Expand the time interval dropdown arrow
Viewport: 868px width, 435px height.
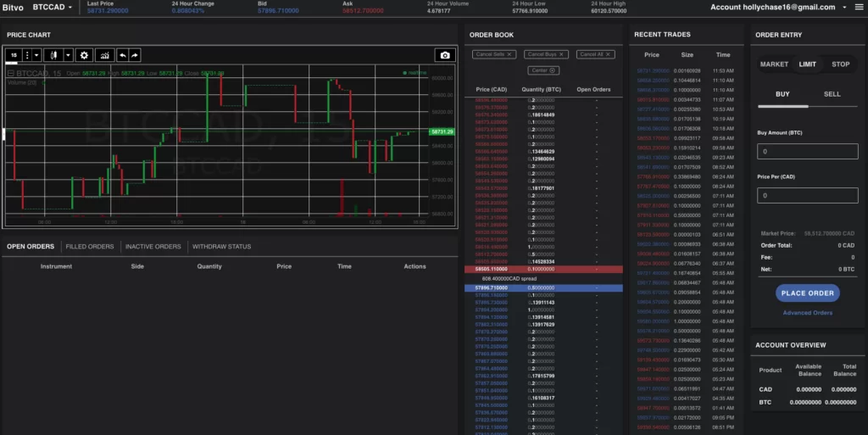[x=36, y=55]
